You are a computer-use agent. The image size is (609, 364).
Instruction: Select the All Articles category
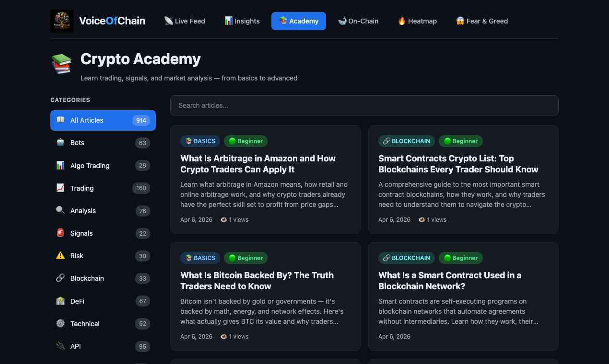click(x=86, y=120)
